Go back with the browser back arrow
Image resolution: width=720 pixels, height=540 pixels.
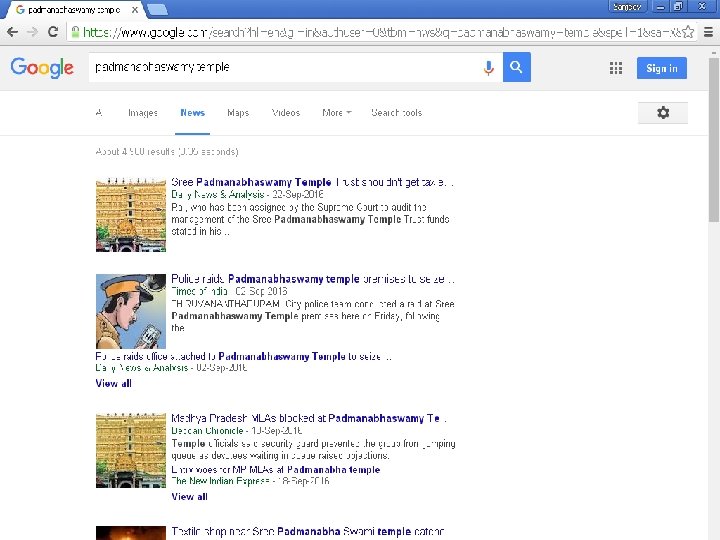12,32
